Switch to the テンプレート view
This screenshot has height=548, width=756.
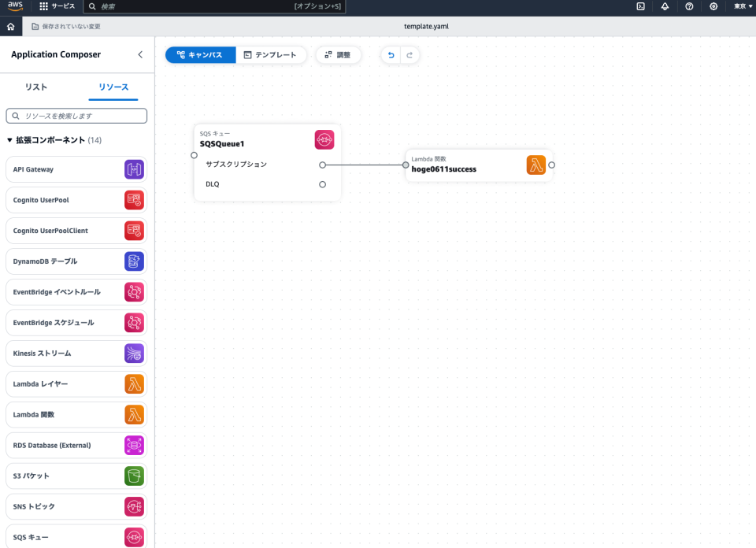[272, 54]
